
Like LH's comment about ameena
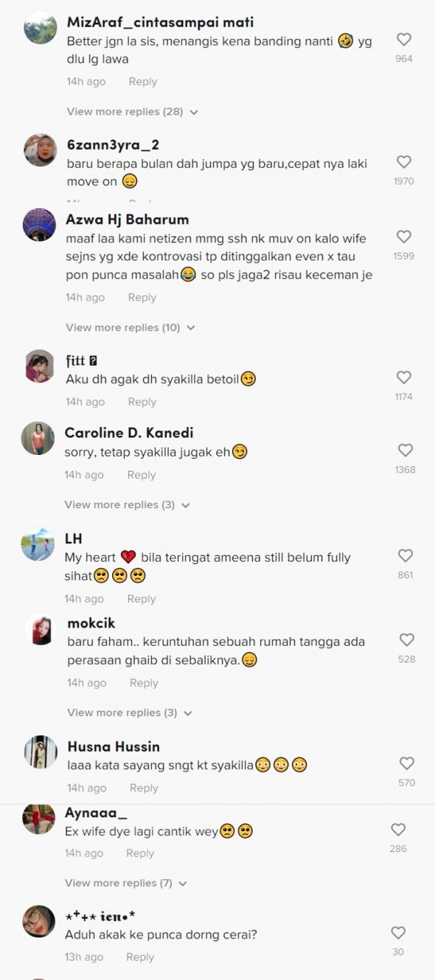[406, 556]
